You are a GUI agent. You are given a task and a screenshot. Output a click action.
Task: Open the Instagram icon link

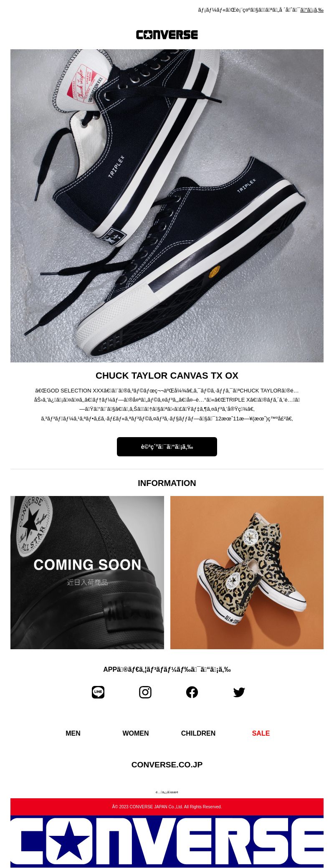click(145, 692)
